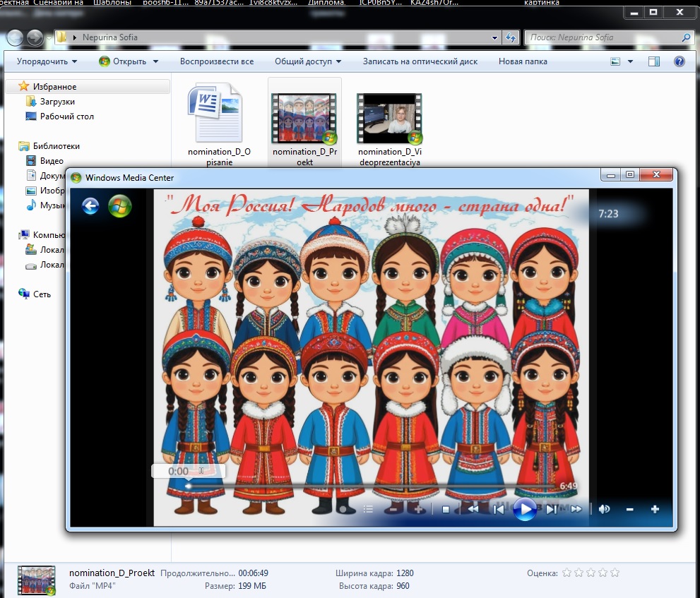Image resolution: width=700 pixels, height=598 pixels.
Task: Toggle the Explorer preview pane button
Action: (x=654, y=61)
